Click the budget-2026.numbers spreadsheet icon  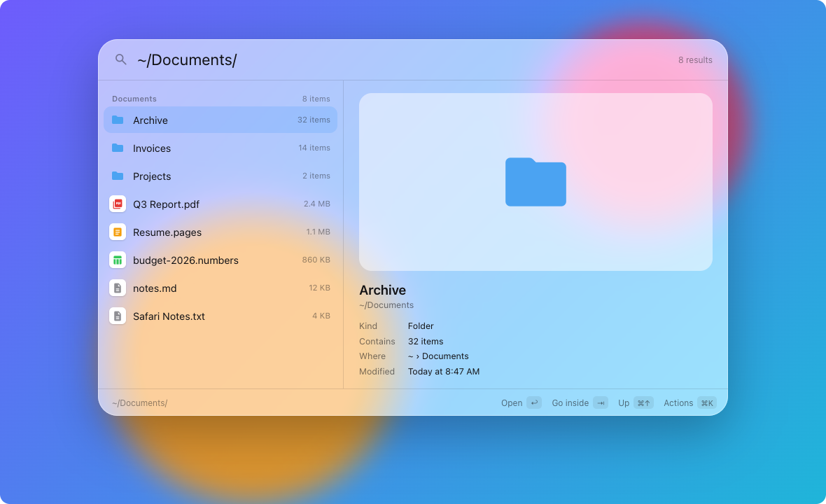pos(118,260)
